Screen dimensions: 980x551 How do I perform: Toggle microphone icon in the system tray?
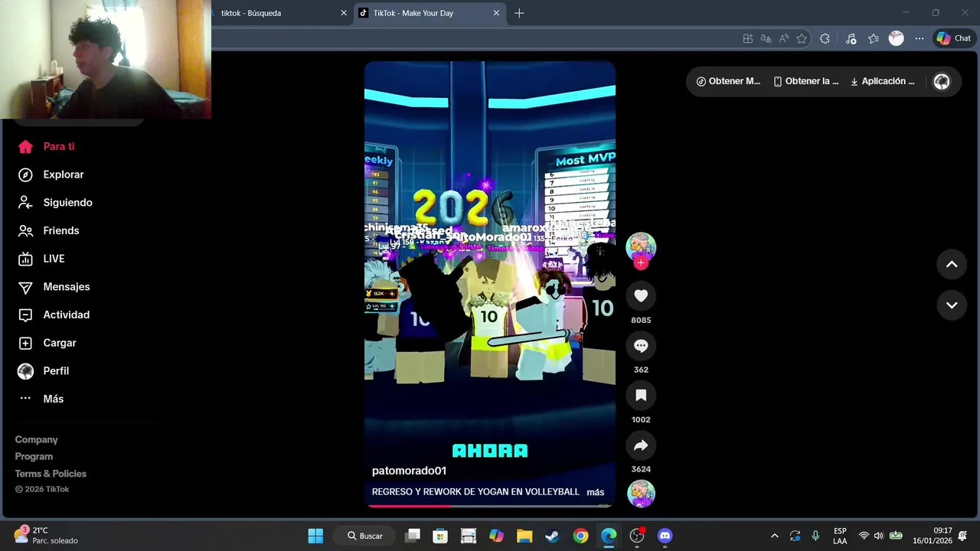pos(815,536)
